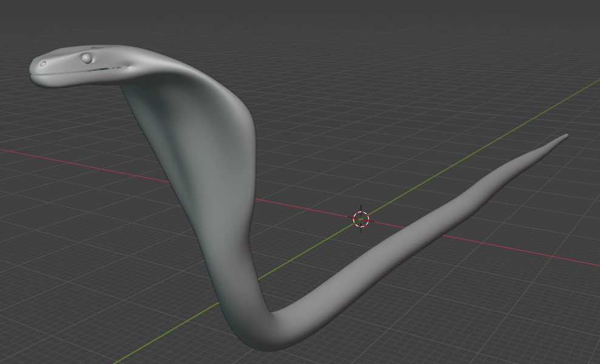Screen dimensions: 600x364
Task: Select the cobra's eye
Action: pos(87,58)
